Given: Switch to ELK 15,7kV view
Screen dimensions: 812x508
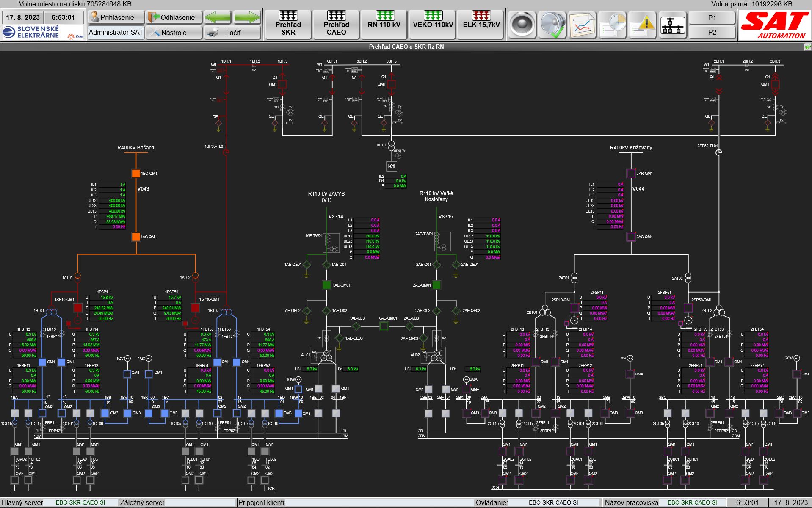Looking at the screenshot, I should click(x=481, y=25).
